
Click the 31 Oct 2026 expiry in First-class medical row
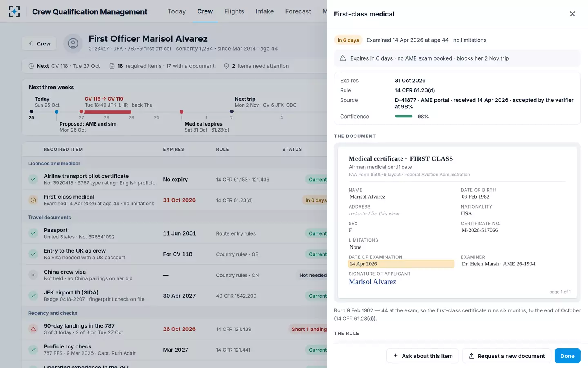coord(179,200)
